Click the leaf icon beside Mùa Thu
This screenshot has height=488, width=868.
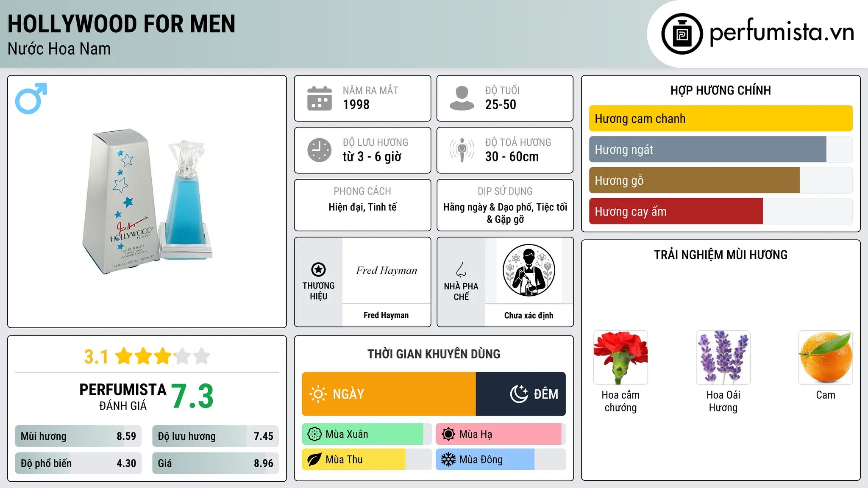tap(314, 460)
